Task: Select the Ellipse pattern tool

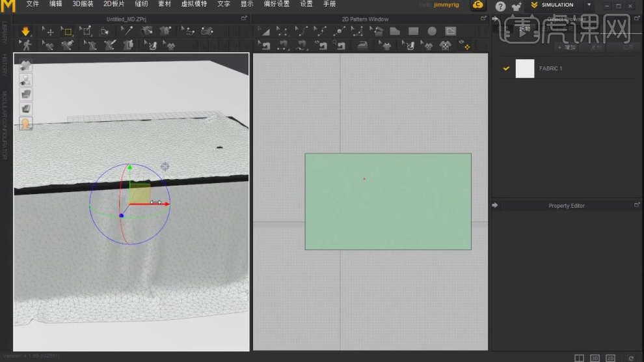Action: [432, 31]
